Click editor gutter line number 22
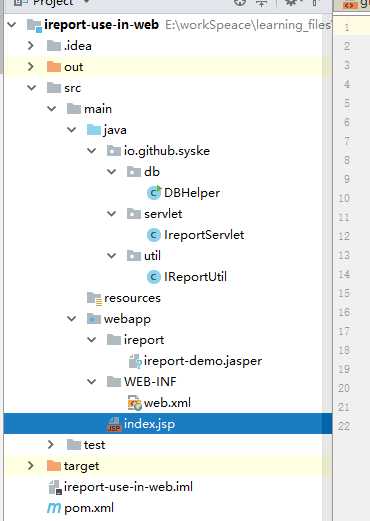Screen dimensions: 370x521 coord(344,426)
